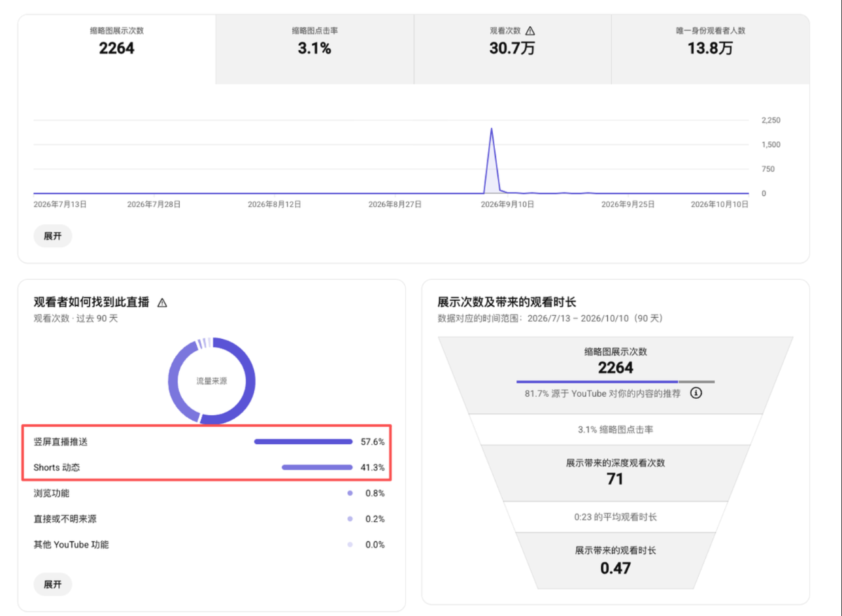Select the 直接或不明来源 source label
Viewport: 842px width, 616px height.
tap(65, 519)
